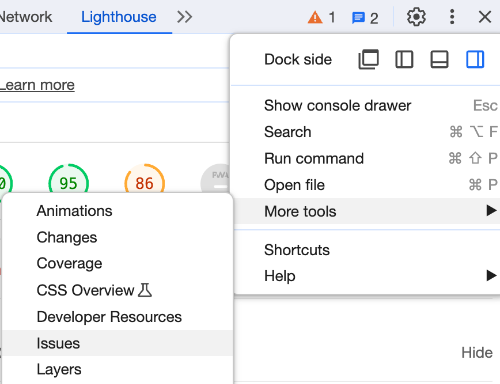Switch to the Network tab
The height and width of the screenshot is (384, 500).
26,17
